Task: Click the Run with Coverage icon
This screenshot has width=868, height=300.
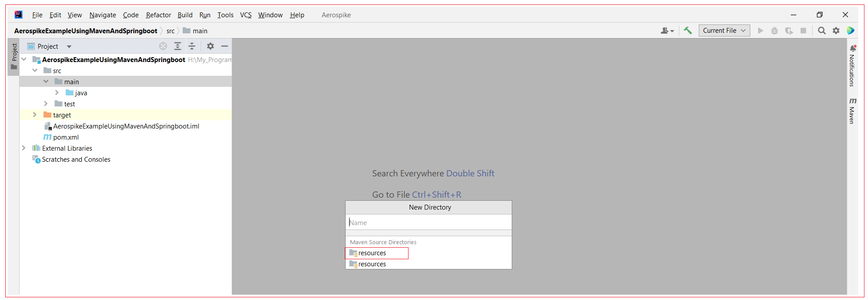Action: (789, 31)
